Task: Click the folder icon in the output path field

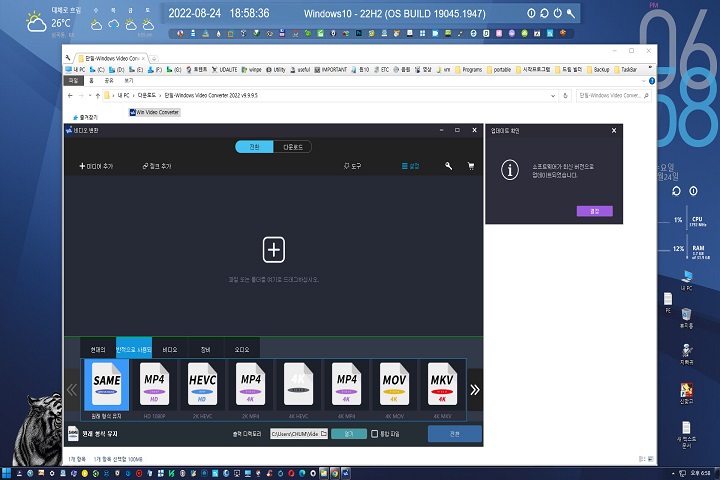Action: tap(323, 434)
